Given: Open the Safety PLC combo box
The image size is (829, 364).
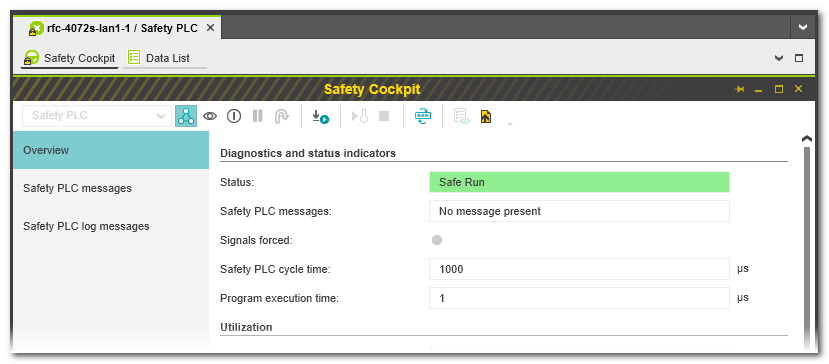Looking at the screenshot, I should pos(97,116).
